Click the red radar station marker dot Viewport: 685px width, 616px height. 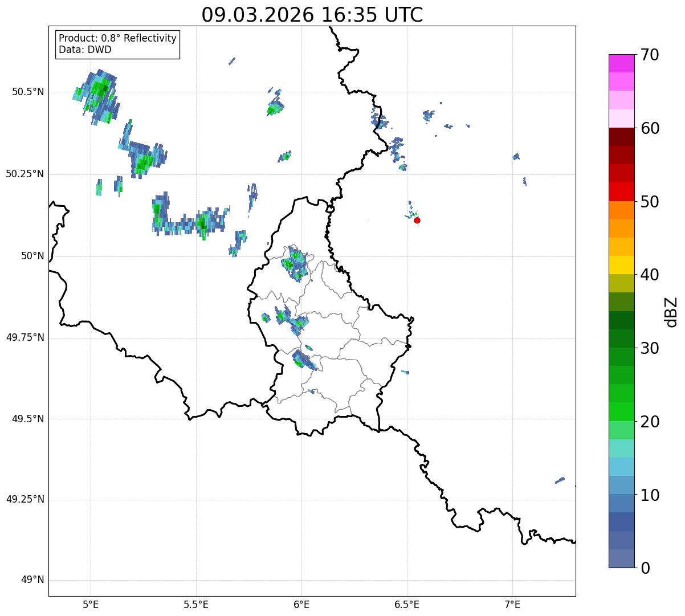pyautogui.click(x=417, y=220)
